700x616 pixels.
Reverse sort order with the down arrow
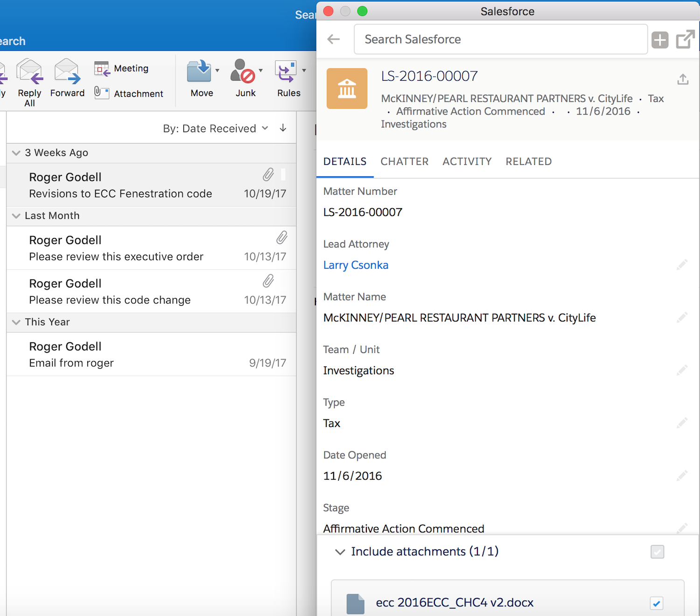(x=283, y=128)
